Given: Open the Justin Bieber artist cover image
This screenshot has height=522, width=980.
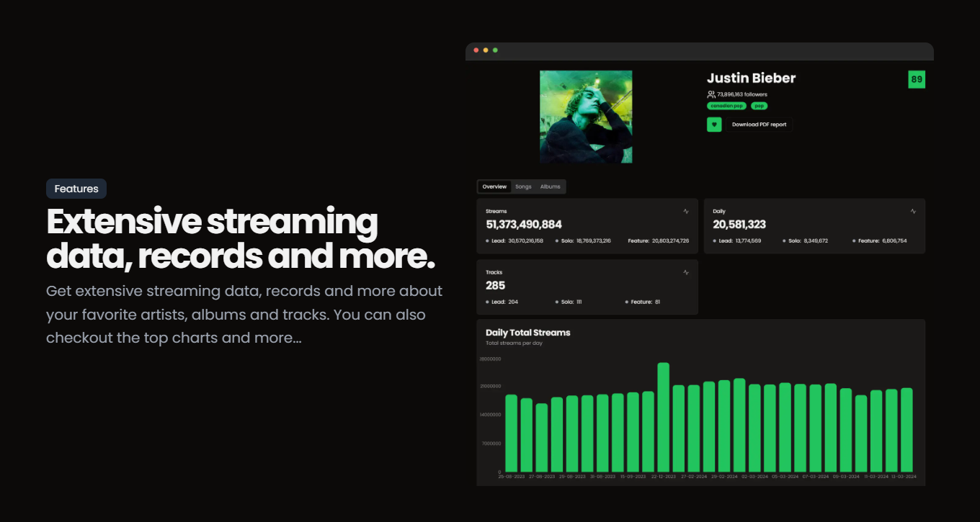Looking at the screenshot, I should tap(586, 117).
